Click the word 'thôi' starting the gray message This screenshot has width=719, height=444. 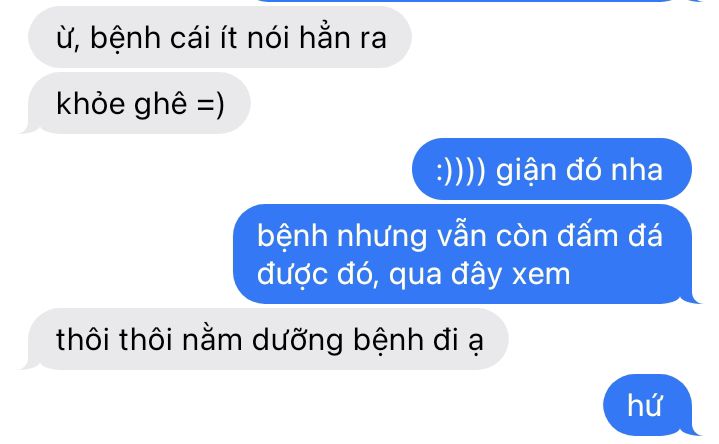(83, 340)
